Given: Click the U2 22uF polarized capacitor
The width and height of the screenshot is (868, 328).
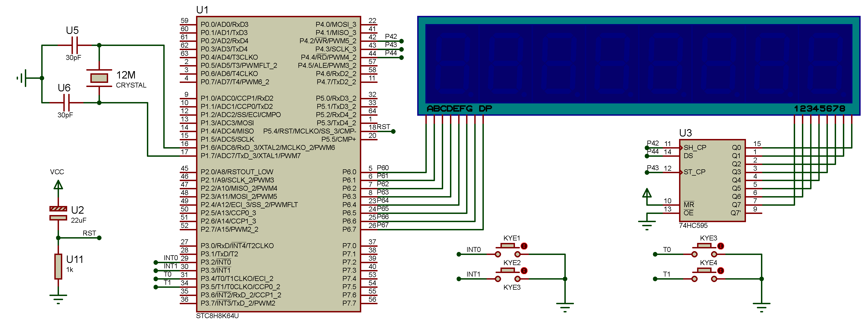Looking at the screenshot, I should 58,213.
